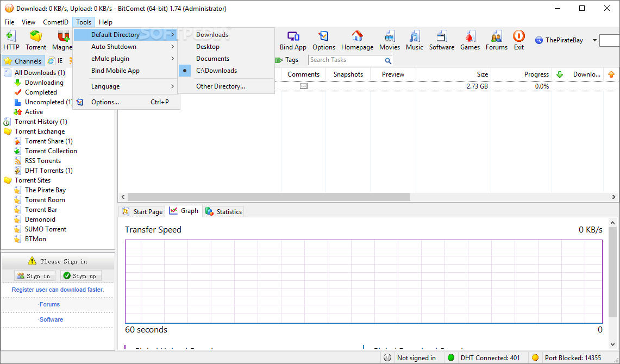Click the DHT Connected green status icon
This screenshot has width=620, height=364.
(451, 357)
